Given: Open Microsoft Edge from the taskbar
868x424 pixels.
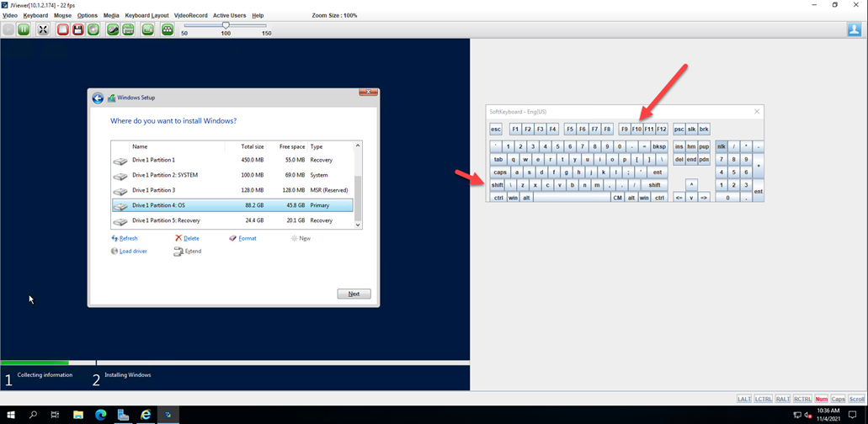Looking at the screenshot, I should coord(101,414).
